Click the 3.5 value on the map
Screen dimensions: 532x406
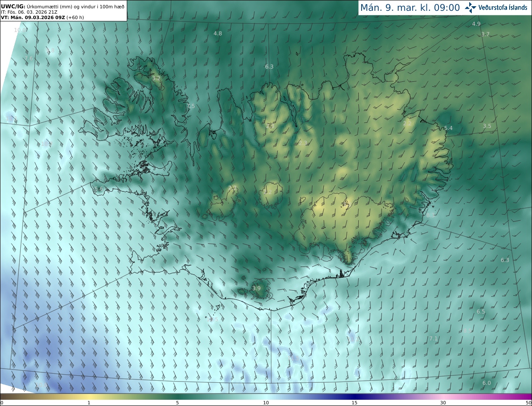pyautogui.click(x=487, y=126)
